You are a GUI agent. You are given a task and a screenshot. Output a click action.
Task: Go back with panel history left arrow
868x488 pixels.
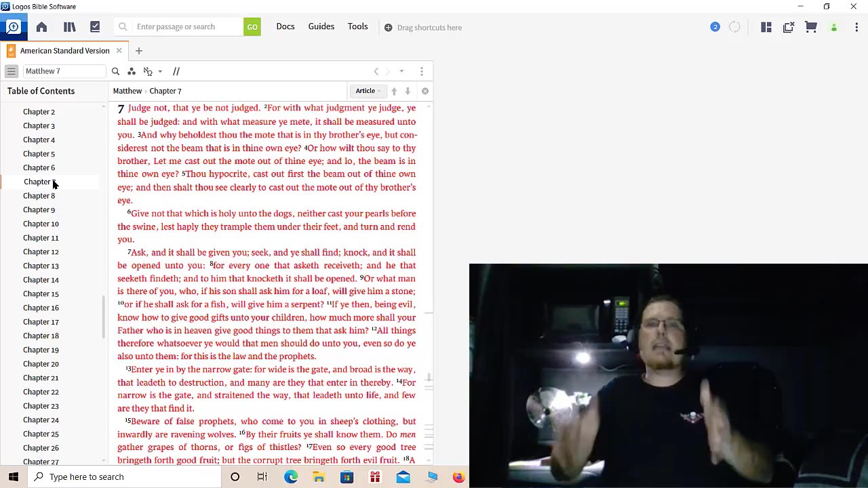click(376, 71)
